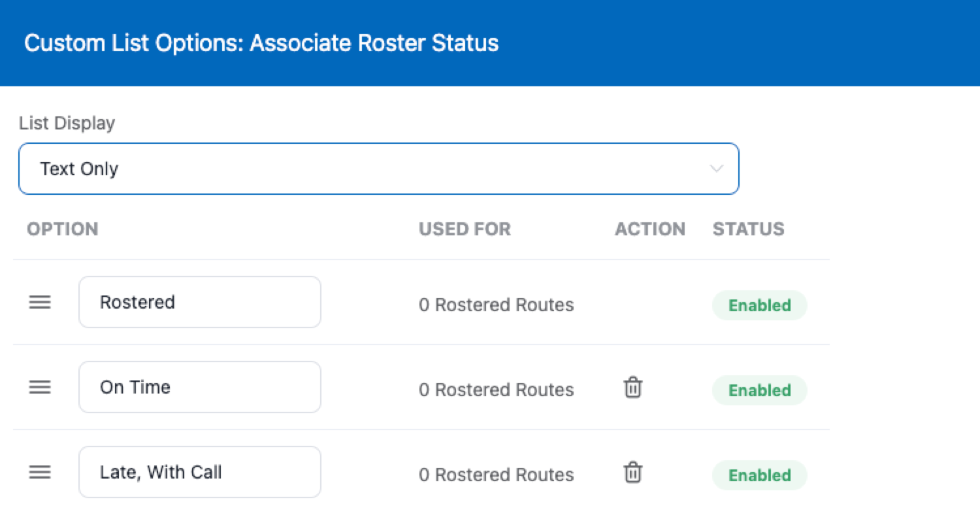Click the OPTION column header

click(62, 229)
